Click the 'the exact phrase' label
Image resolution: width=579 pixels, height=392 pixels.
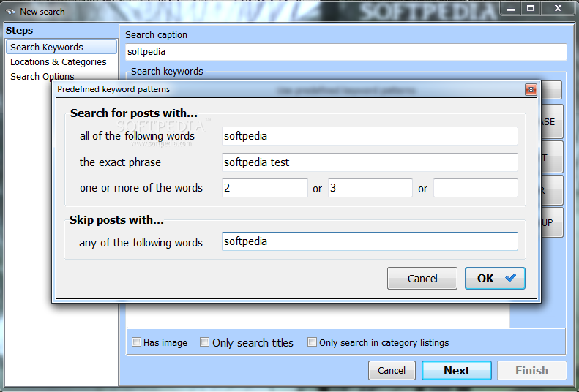pyautogui.click(x=120, y=162)
